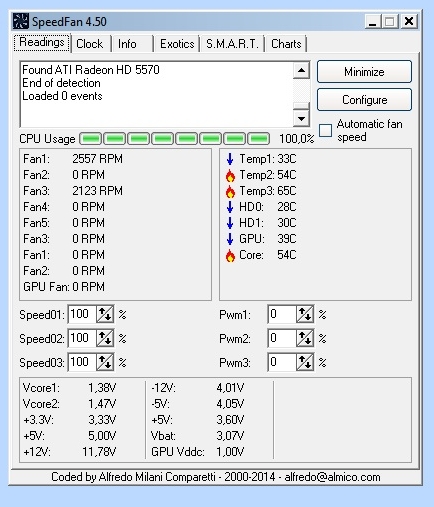Open the S.M.A.R.T. tab
Viewport: 434px width, 507px height.
(232, 44)
